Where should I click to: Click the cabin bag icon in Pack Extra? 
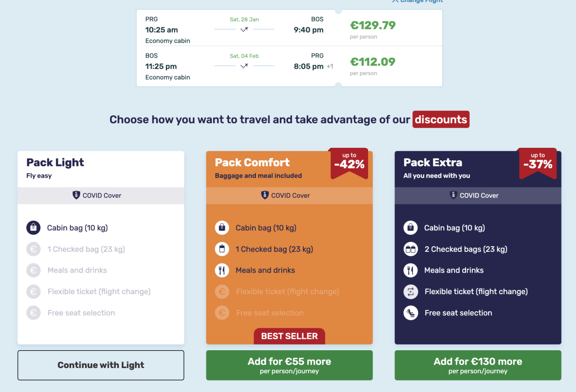tap(410, 228)
